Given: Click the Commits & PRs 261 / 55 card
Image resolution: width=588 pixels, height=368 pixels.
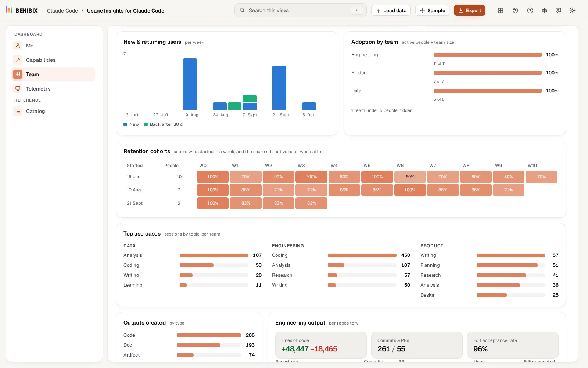Looking at the screenshot, I should (x=417, y=345).
